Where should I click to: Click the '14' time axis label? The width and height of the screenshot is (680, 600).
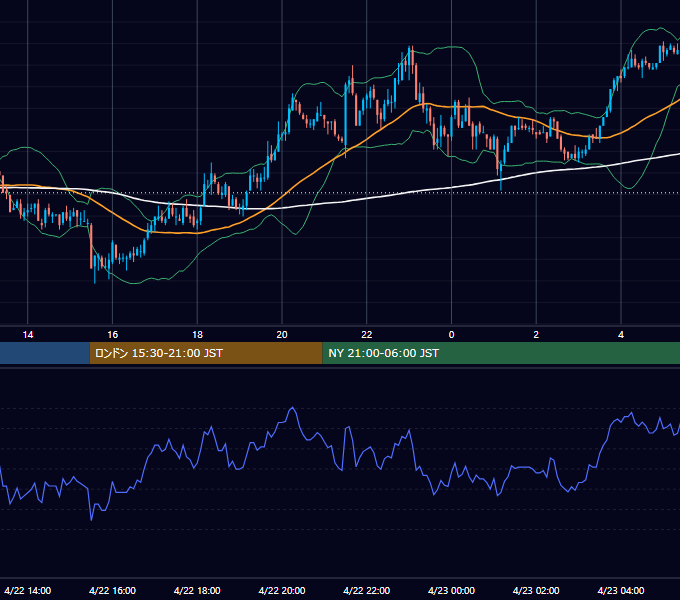tap(28, 334)
